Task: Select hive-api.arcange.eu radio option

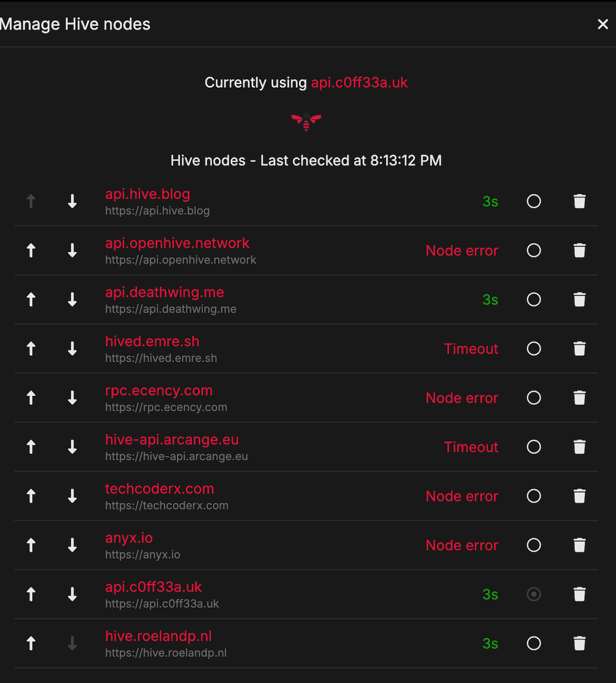Action: (534, 447)
